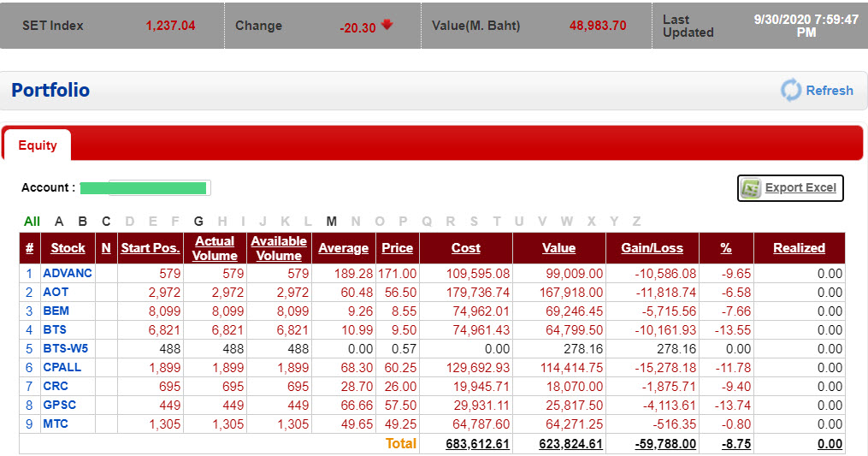Viewport: 868px width, 456px height.
Task: Click total gain/loss -59,788.00
Action: (665, 444)
